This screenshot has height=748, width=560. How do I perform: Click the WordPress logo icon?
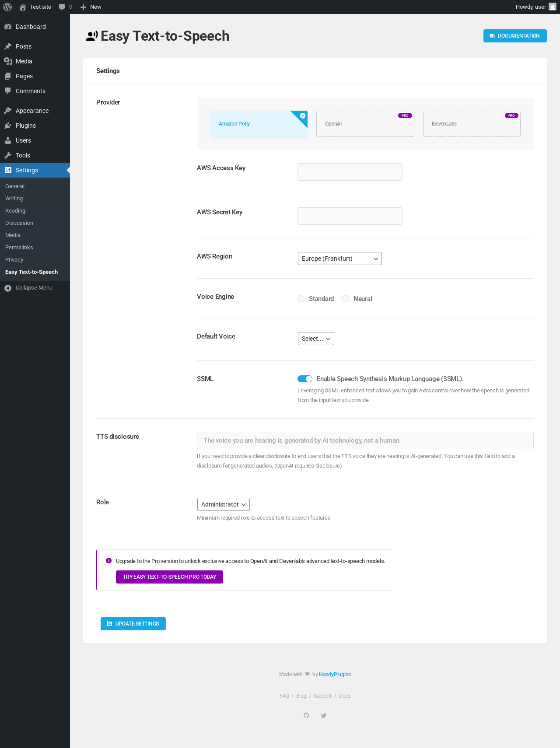coord(7,7)
